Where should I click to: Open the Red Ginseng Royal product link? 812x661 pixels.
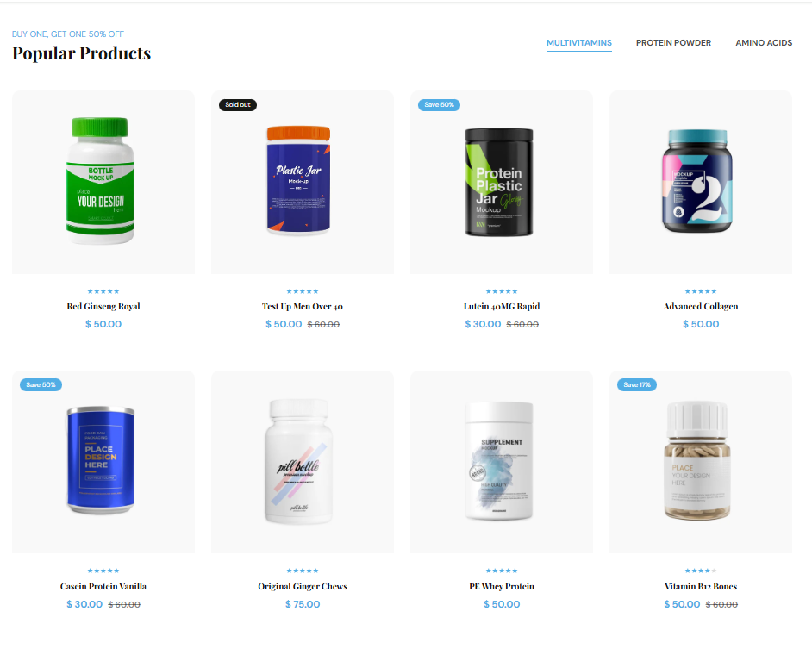tap(103, 307)
